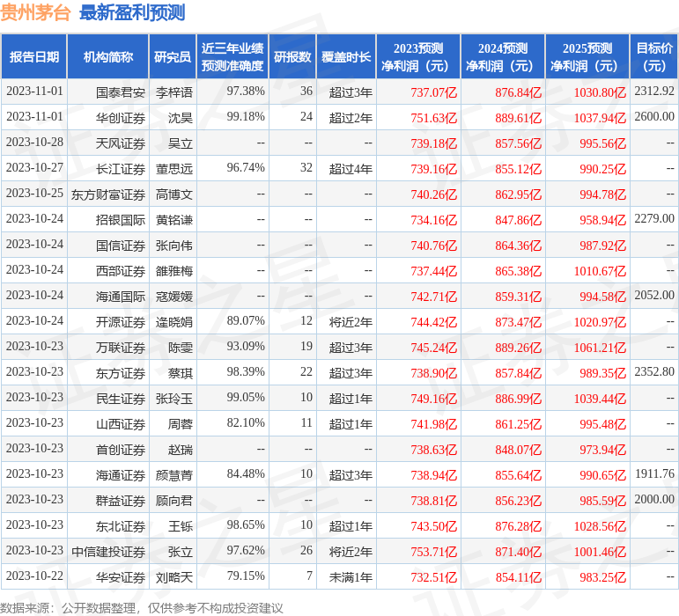Click the 2025 profit value 1061.21亿
The width and height of the screenshot is (679, 616).
pyautogui.click(x=600, y=348)
